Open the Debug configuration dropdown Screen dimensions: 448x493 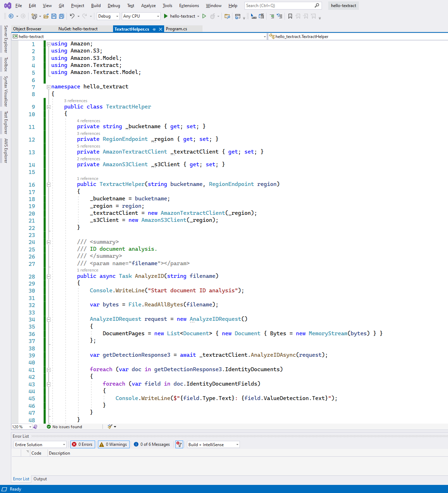click(x=108, y=16)
